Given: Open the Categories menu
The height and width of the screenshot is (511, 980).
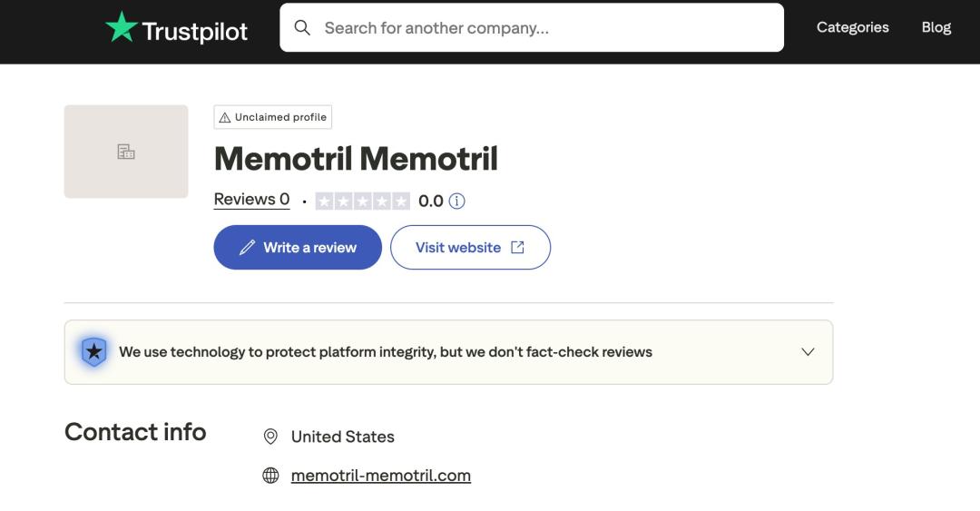Looking at the screenshot, I should [x=852, y=27].
